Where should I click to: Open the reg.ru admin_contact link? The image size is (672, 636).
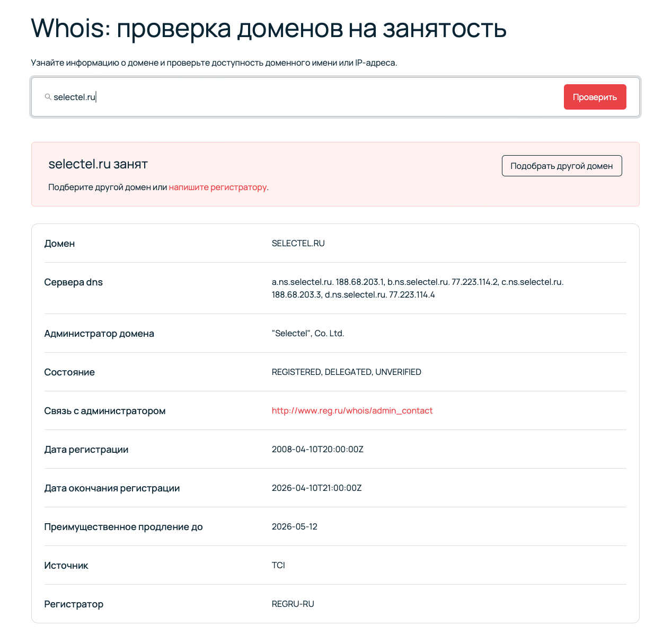(x=352, y=410)
